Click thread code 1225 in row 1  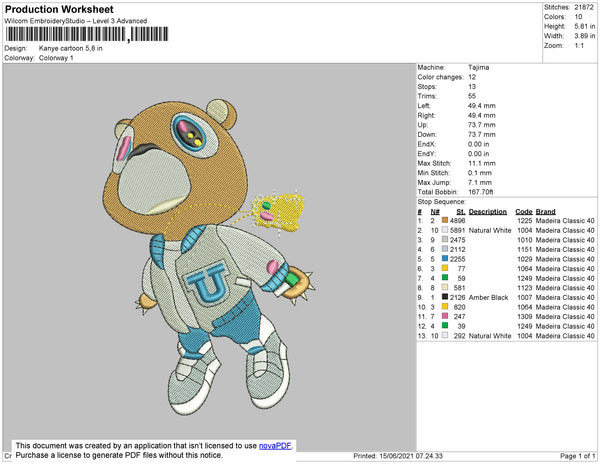coord(525,220)
